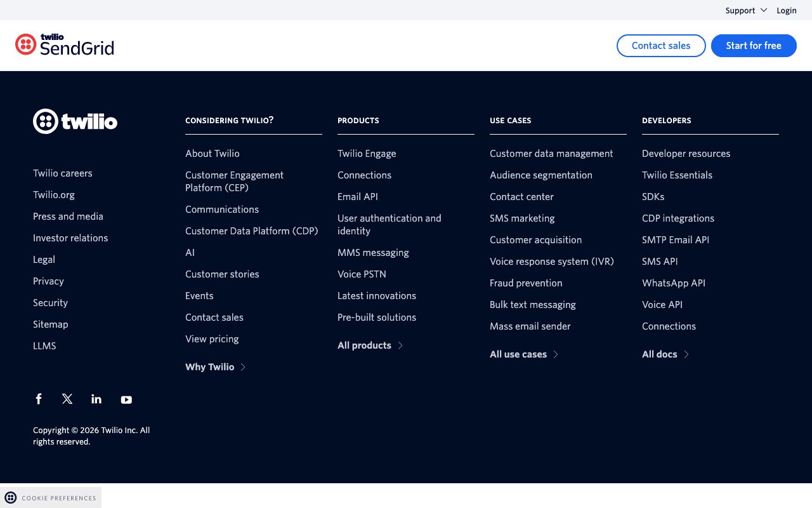Click the Contact sales header button

click(x=661, y=46)
